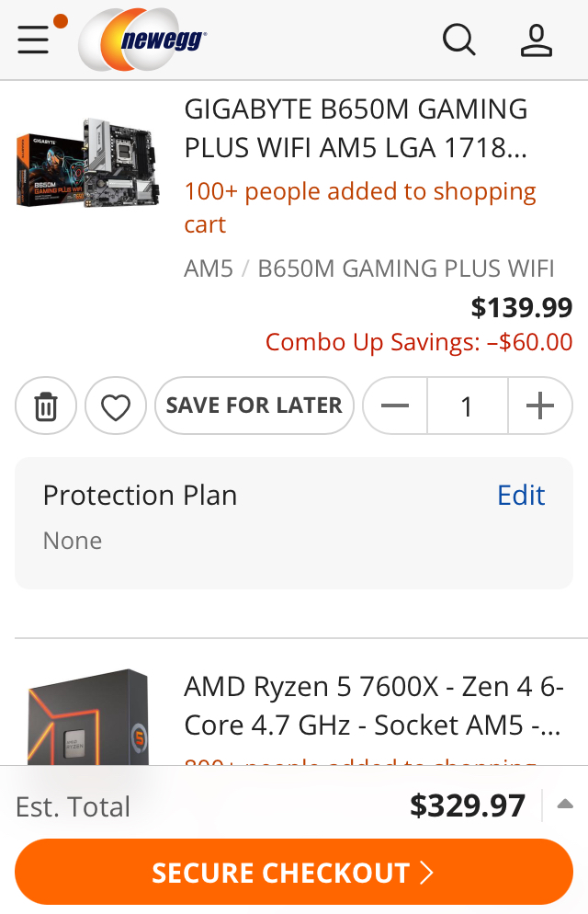Open the GIGABYTE B650M GAMING PLUS title
588x914 pixels.
pyautogui.click(x=356, y=128)
